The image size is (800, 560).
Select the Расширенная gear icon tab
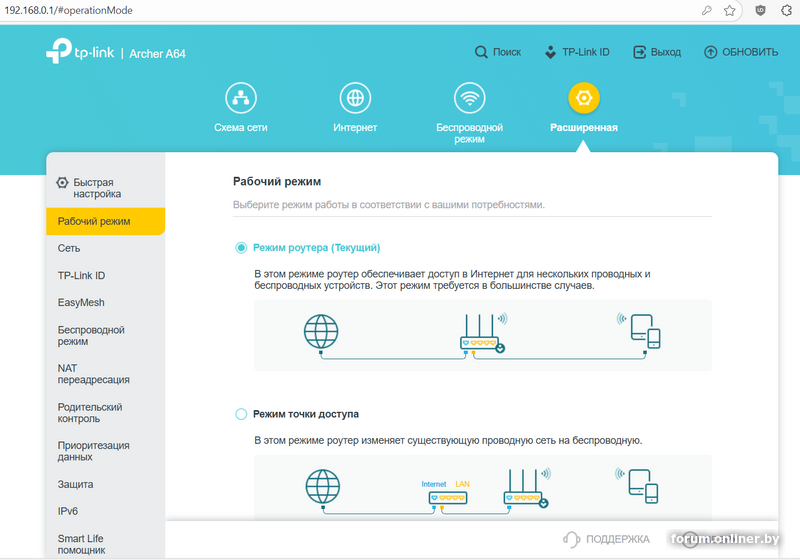click(x=584, y=98)
